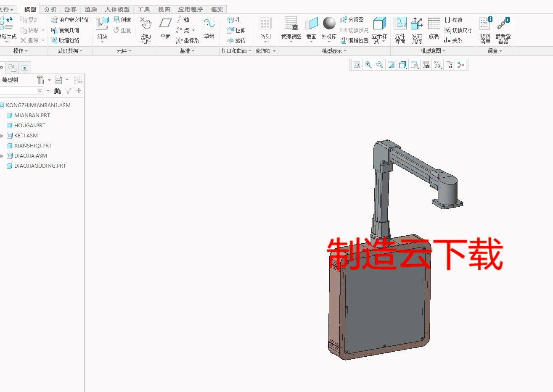Select the zoom-in magnifier in graphics toolbar
Viewport: 553px width, 392px height.
pos(368,64)
